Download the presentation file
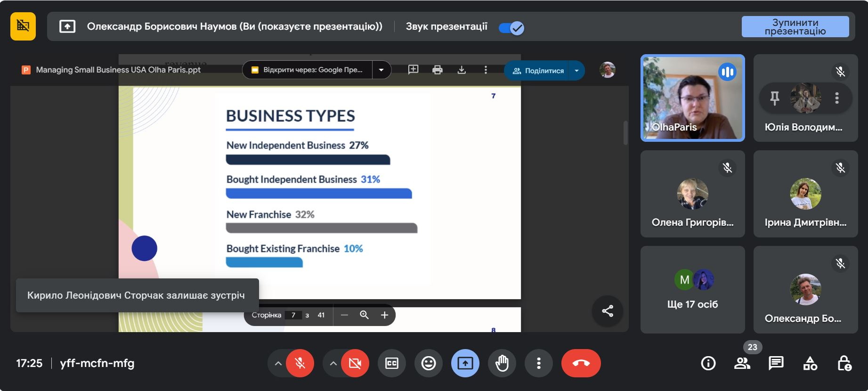 [x=462, y=70]
